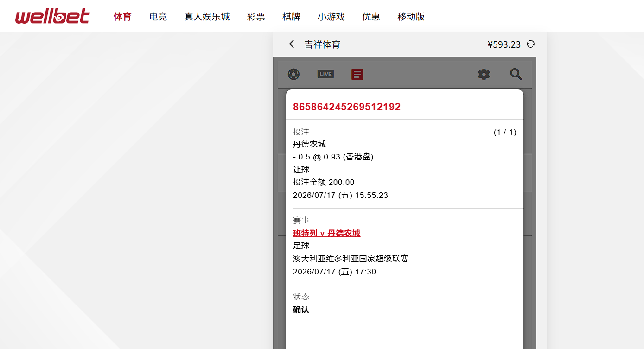644x349 pixels.
Task: Click the 吉祥体育 title
Action: 322,44
